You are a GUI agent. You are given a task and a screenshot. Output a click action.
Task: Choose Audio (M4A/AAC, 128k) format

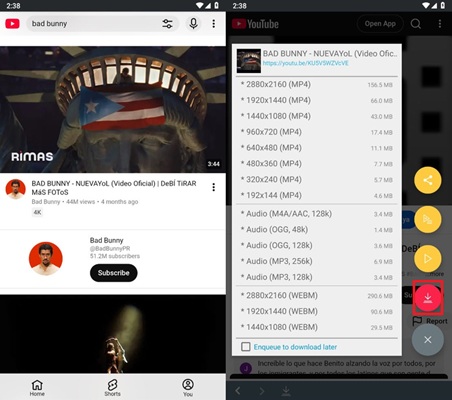pyautogui.click(x=317, y=214)
